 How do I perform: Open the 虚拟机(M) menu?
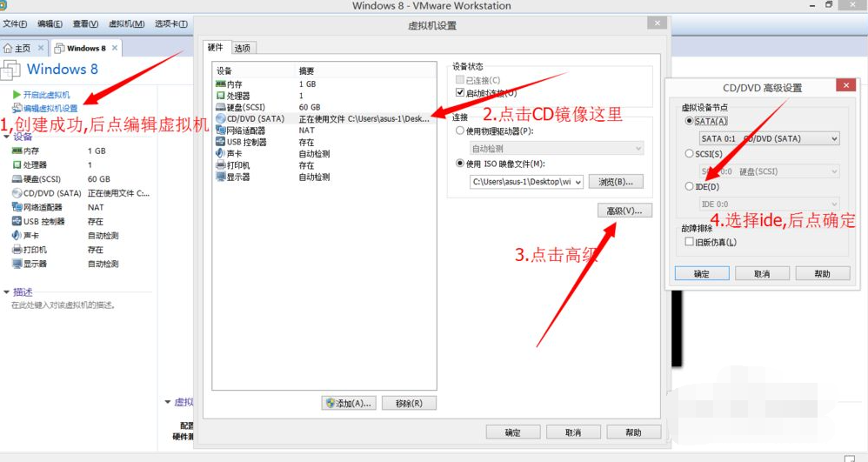(x=126, y=23)
